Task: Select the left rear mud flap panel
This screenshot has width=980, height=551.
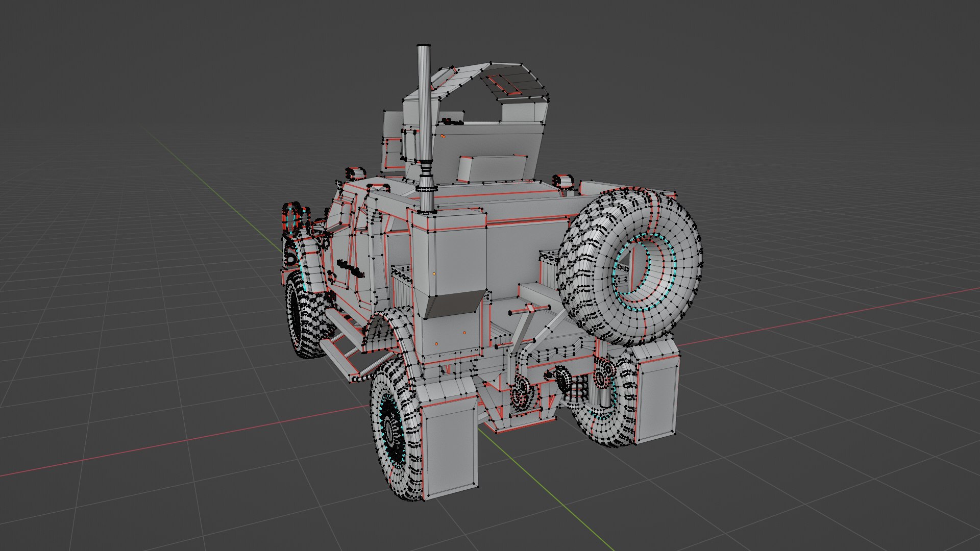Action: coord(450,449)
